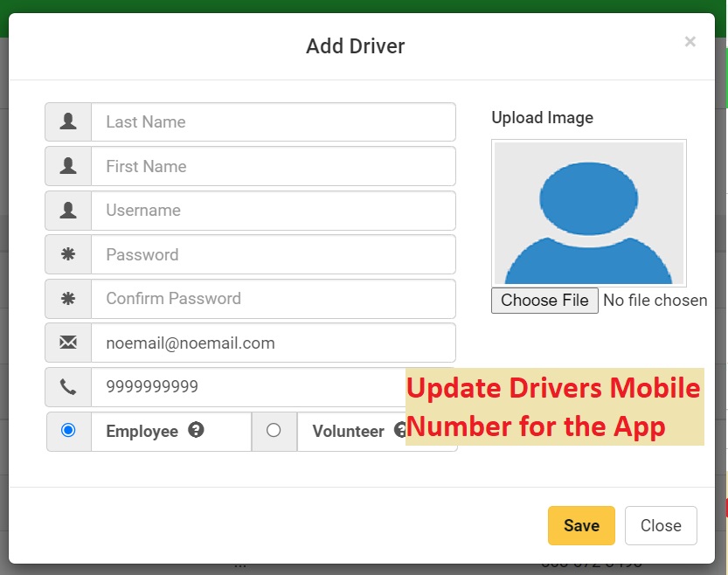This screenshot has width=728, height=575.
Task: Click the Close button in the dialog footer
Action: tap(660, 525)
